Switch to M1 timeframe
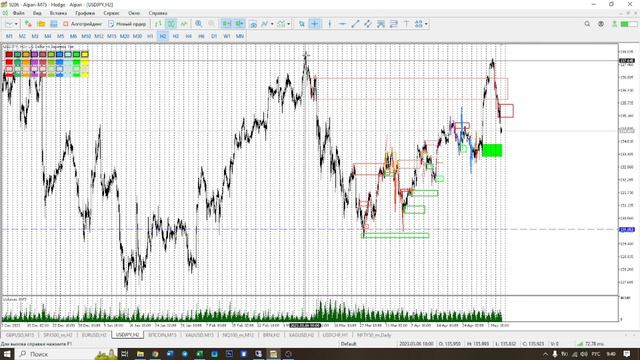 [9, 36]
